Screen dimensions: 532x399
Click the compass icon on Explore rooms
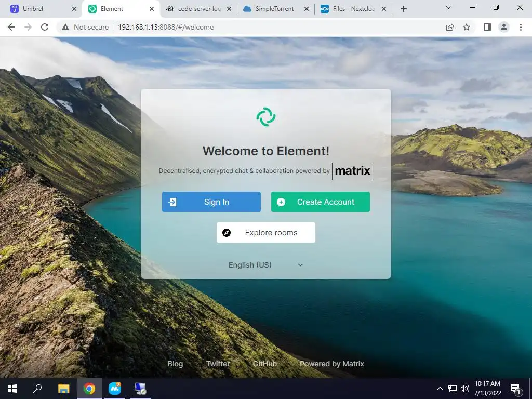pyautogui.click(x=227, y=233)
